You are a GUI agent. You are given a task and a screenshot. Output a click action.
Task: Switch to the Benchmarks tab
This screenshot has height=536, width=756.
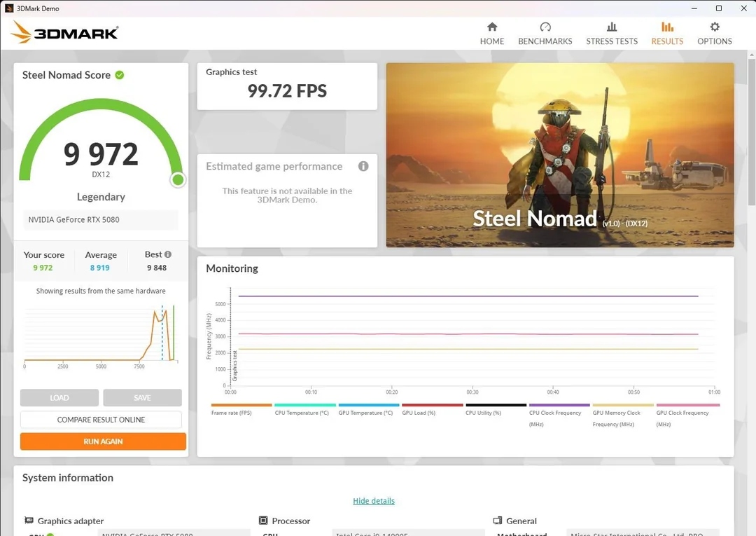pyautogui.click(x=545, y=31)
